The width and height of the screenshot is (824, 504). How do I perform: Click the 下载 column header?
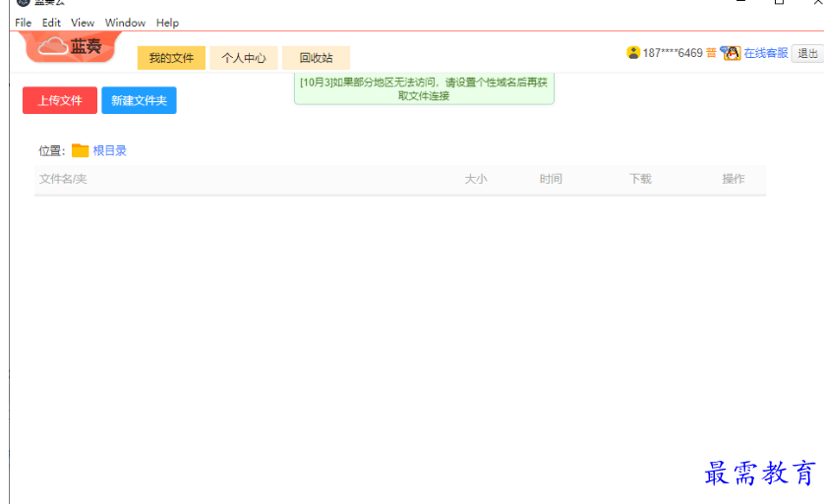640,179
